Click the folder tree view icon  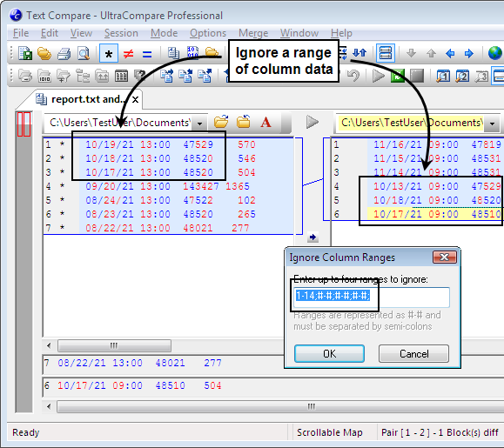point(83,76)
